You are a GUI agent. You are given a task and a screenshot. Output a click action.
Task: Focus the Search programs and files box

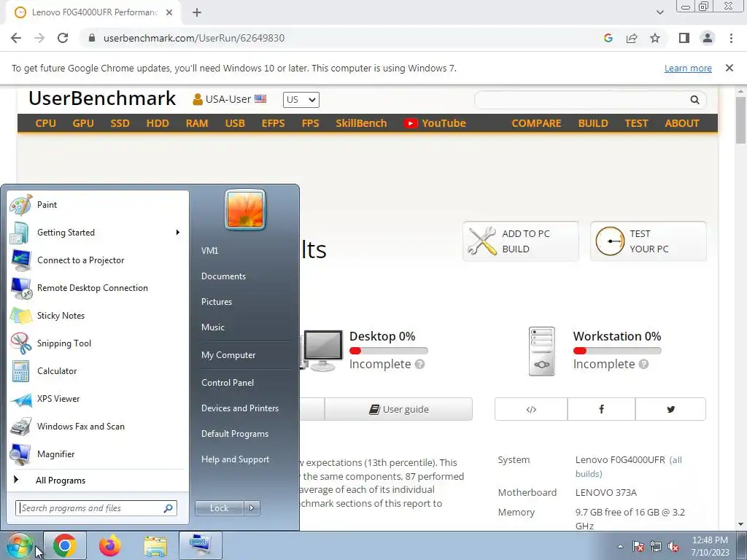click(x=96, y=508)
